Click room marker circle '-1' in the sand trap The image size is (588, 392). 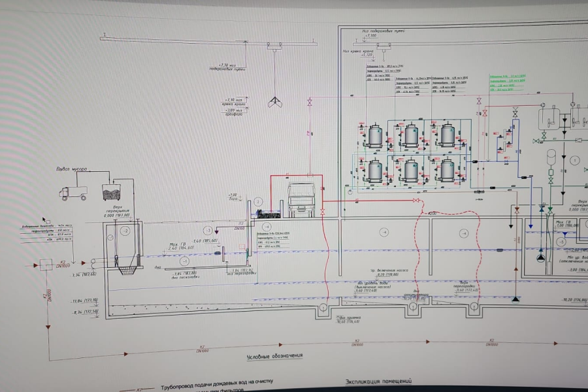[184, 261]
